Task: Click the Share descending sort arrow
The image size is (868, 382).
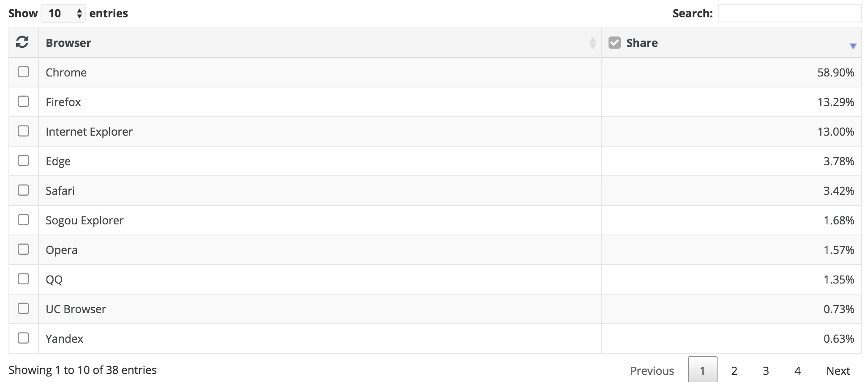Action: click(853, 46)
